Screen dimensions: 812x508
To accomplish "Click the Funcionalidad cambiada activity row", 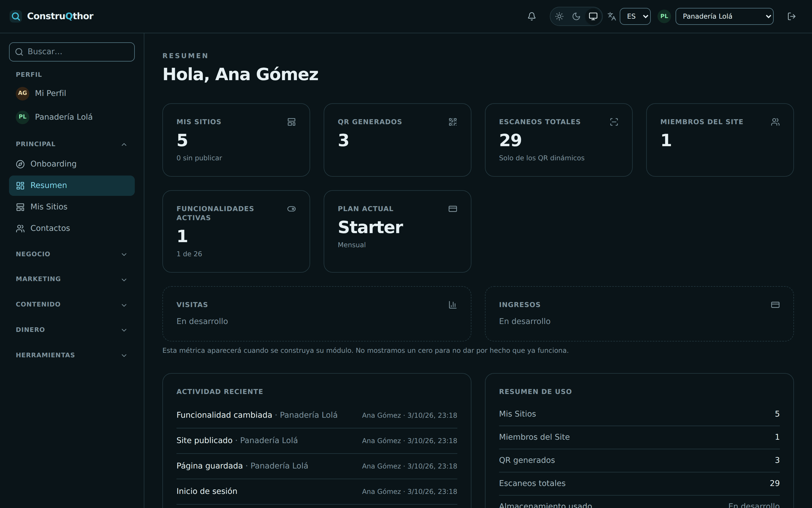I will (x=317, y=415).
